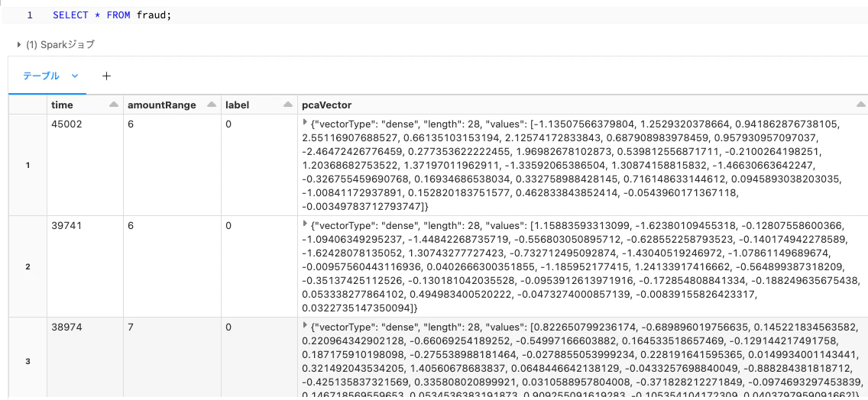This screenshot has height=400, width=868.
Task: Place cursor in SELECT * FROM fraud query
Action: (112, 15)
